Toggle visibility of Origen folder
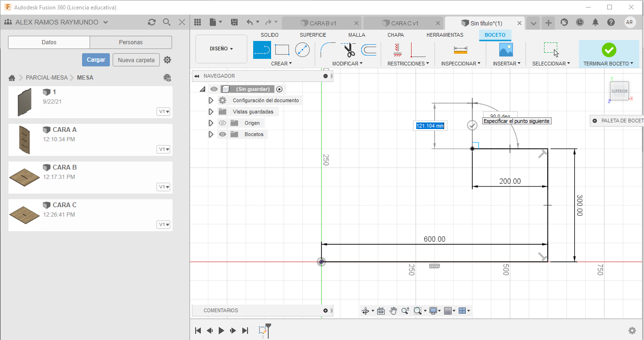The image size is (644, 340). click(223, 123)
